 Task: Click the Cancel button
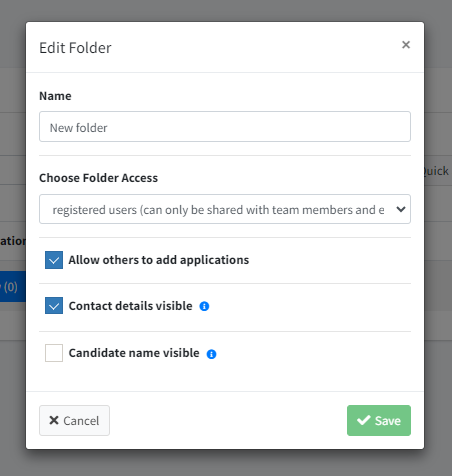pyautogui.click(x=74, y=420)
